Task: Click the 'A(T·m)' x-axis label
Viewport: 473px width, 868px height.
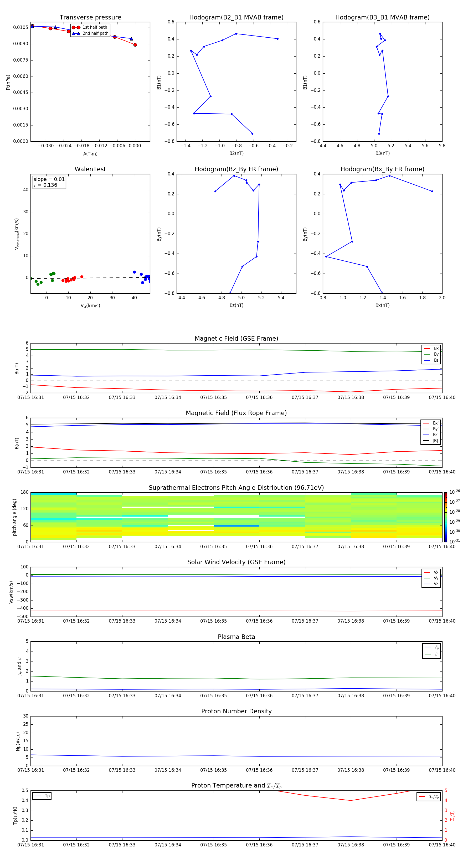Action: click(x=90, y=154)
